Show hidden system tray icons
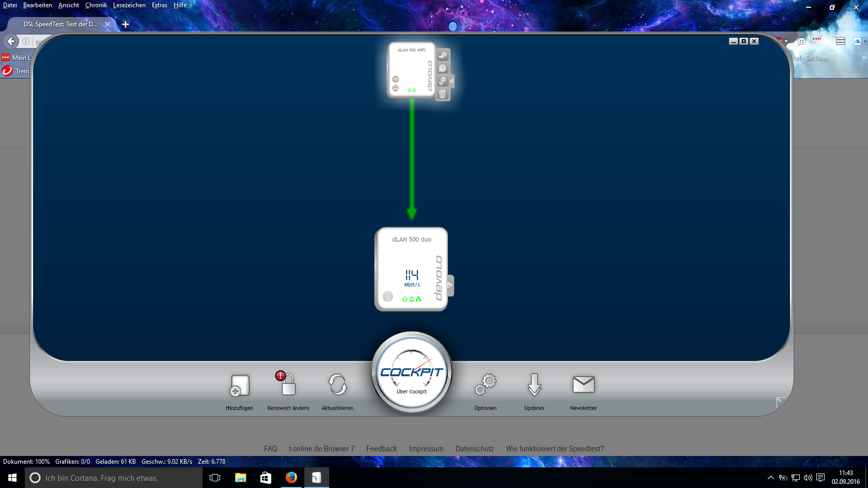 [770, 478]
